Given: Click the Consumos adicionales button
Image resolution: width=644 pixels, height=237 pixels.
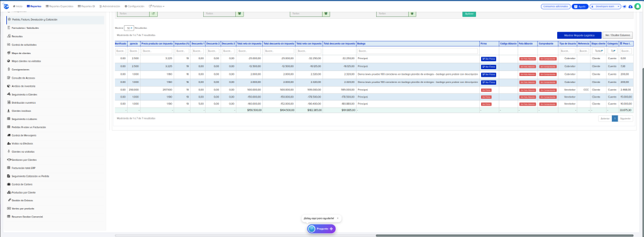Looking at the screenshot, I should point(556,6).
